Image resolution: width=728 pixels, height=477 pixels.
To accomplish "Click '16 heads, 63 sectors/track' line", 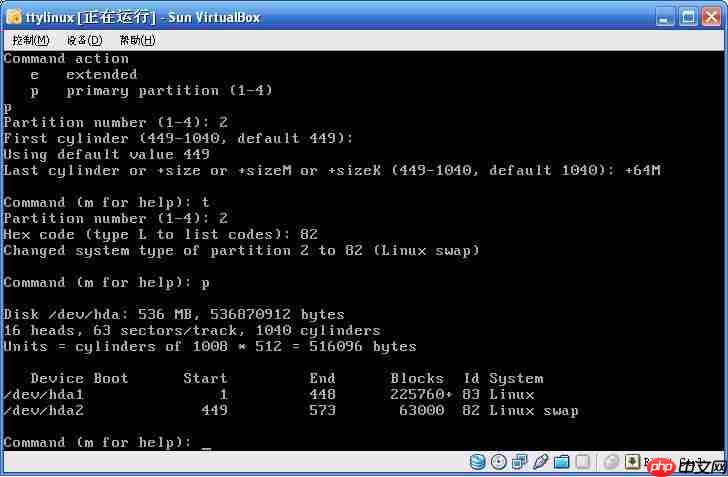I will pos(192,331).
